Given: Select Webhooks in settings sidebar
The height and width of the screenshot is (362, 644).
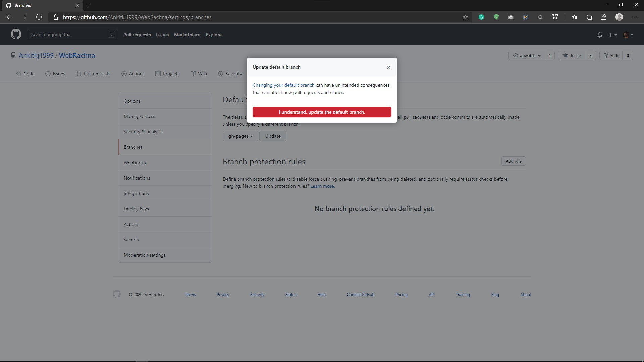Looking at the screenshot, I should pyautogui.click(x=135, y=163).
